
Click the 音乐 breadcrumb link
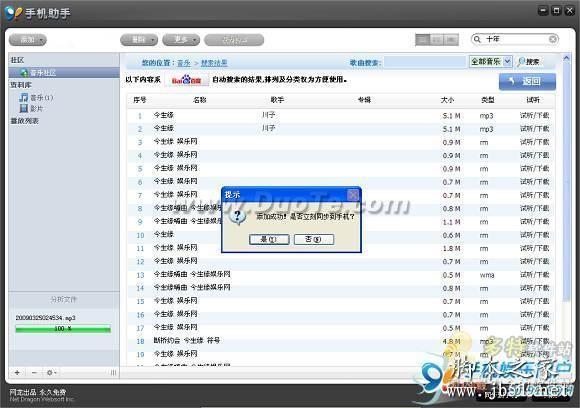coord(184,63)
